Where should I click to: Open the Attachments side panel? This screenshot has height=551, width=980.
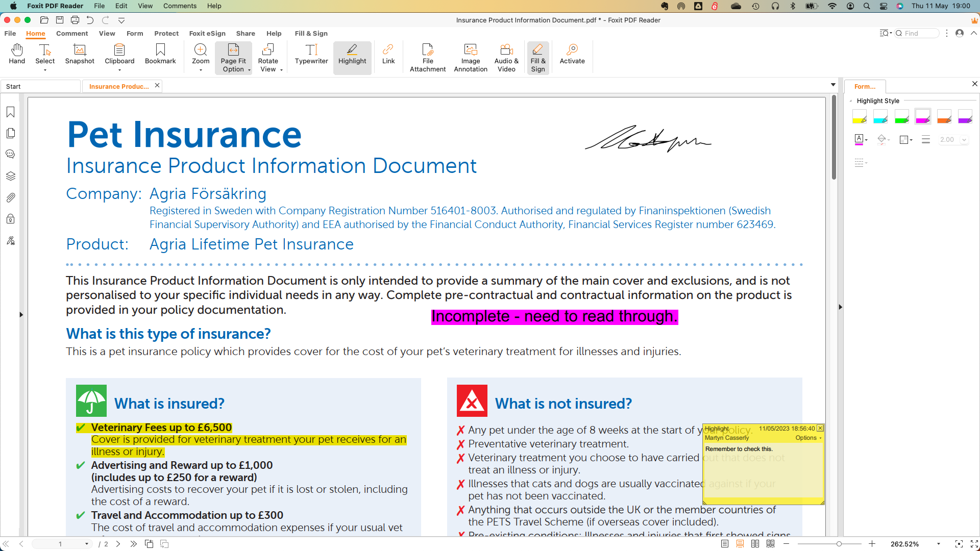(x=10, y=197)
